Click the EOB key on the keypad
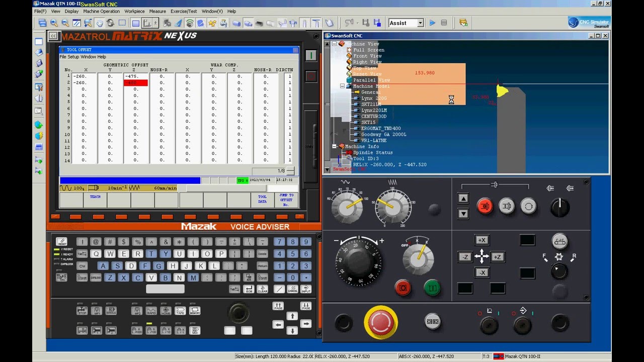644x362 pixels. tap(249, 289)
